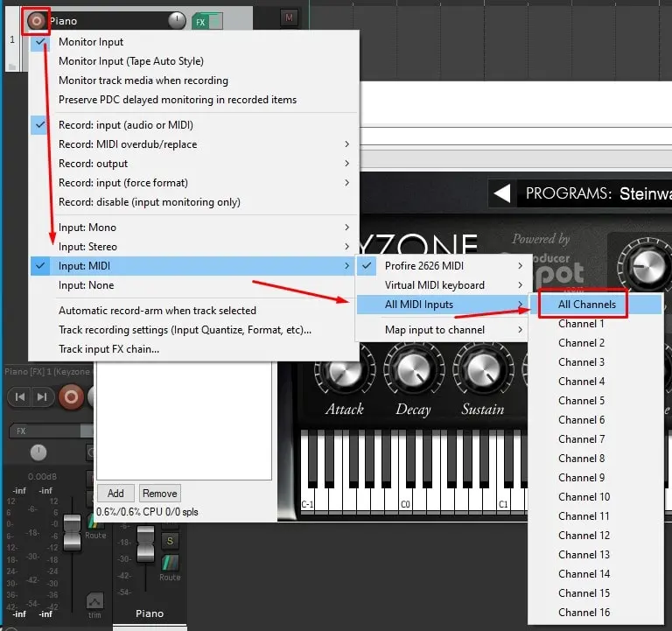Open Track input FX chain
Viewport: 672px width, 631px height.
[193, 349]
